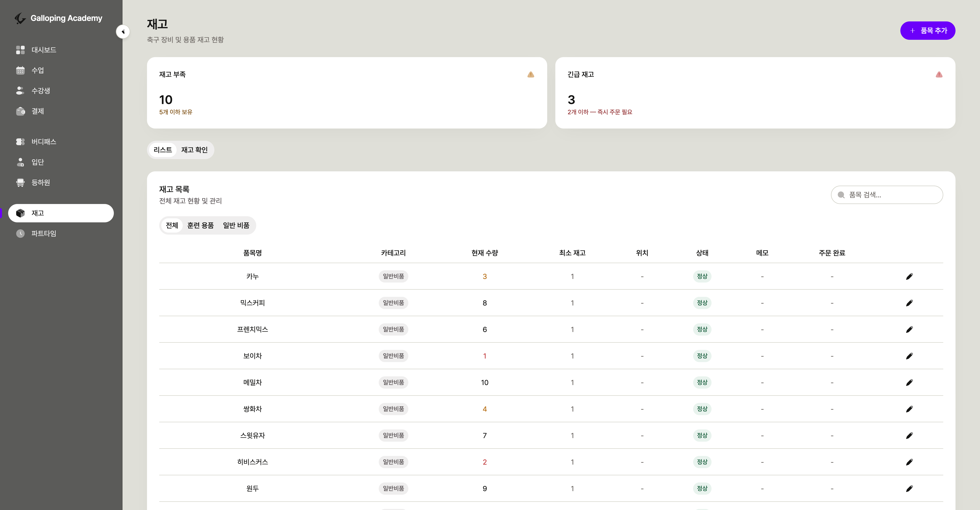Edit the 메밀차 row with pencil icon

[x=909, y=382]
